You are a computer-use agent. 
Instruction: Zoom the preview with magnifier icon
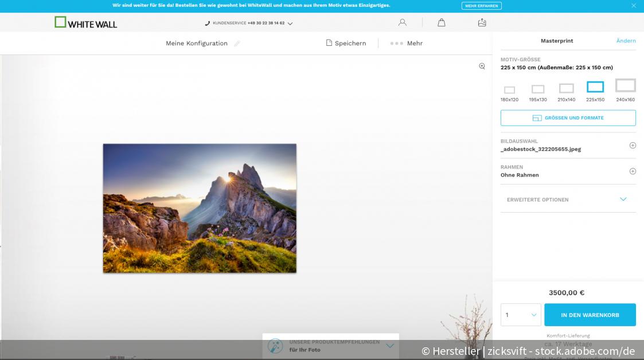tap(482, 66)
